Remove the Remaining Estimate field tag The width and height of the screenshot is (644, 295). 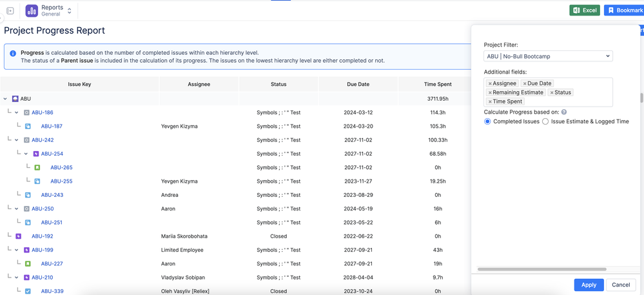click(x=491, y=93)
